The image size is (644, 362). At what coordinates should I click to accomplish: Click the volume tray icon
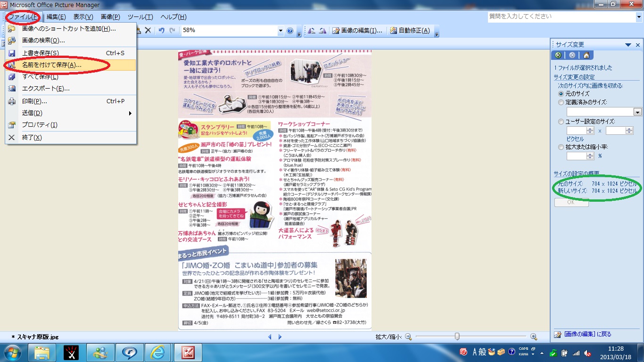click(x=588, y=353)
